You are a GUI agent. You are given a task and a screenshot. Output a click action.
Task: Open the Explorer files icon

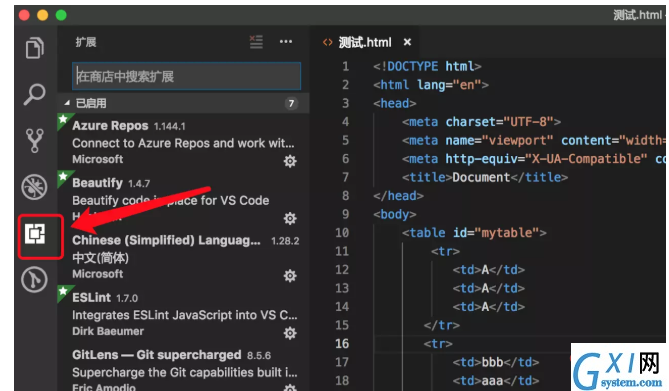tap(35, 48)
